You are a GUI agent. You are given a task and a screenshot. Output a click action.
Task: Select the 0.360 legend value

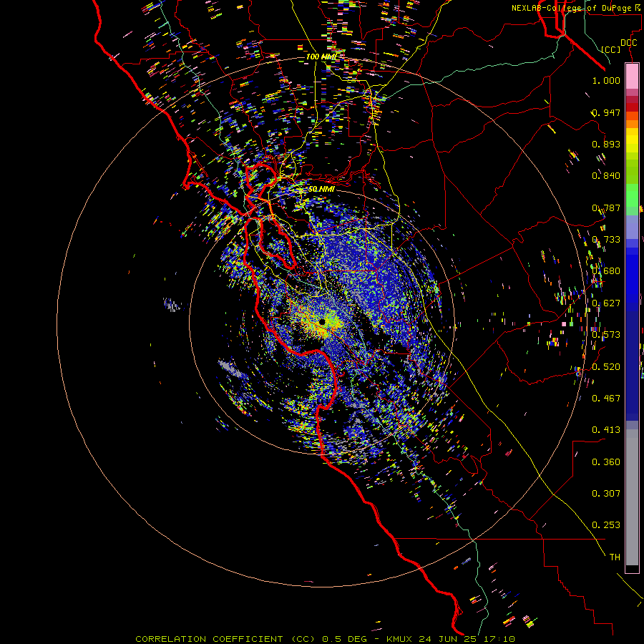(x=606, y=462)
